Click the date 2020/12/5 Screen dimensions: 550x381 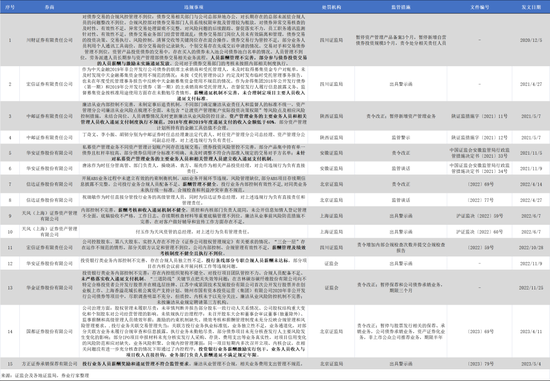(531, 40)
